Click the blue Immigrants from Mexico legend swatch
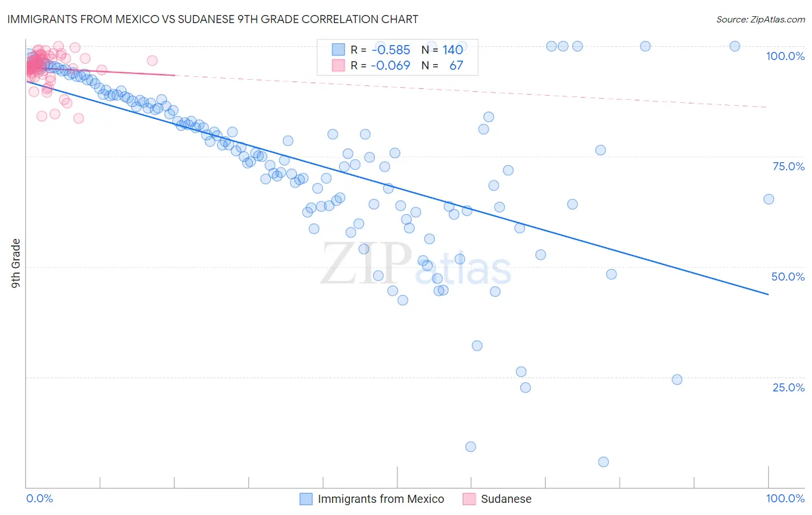Screen dimensions: 812x515 tap(306, 499)
